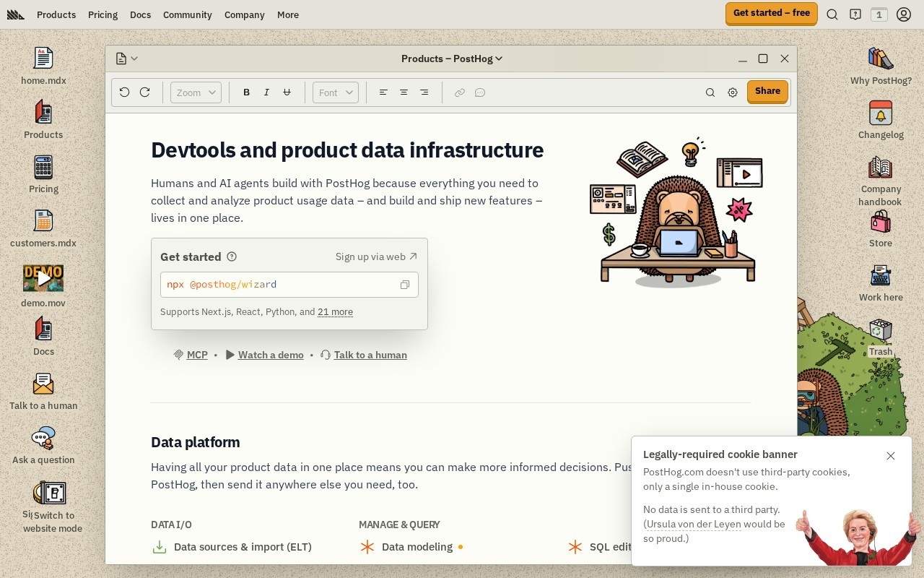
Task: Open Talk to a human envelope icon
Action: (x=43, y=391)
